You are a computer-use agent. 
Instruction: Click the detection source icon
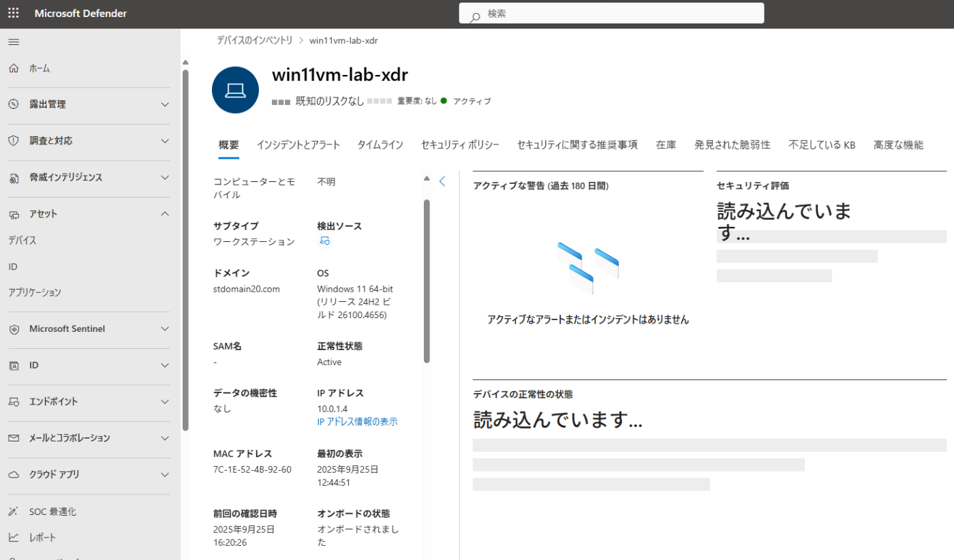point(324,241)
